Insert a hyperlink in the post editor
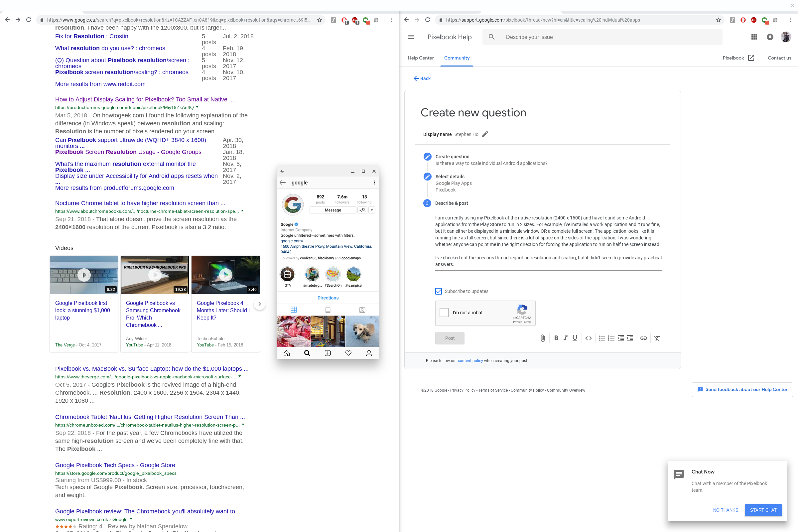 [644, 338]
